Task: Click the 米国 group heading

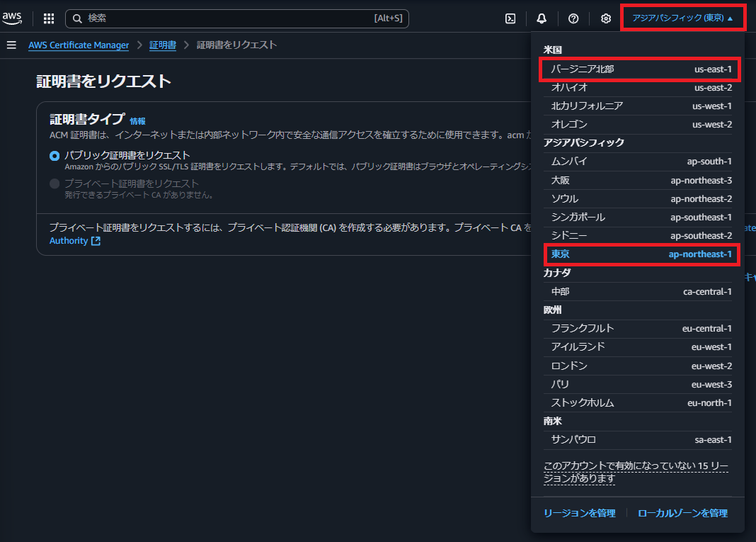Action: point(553,50)
